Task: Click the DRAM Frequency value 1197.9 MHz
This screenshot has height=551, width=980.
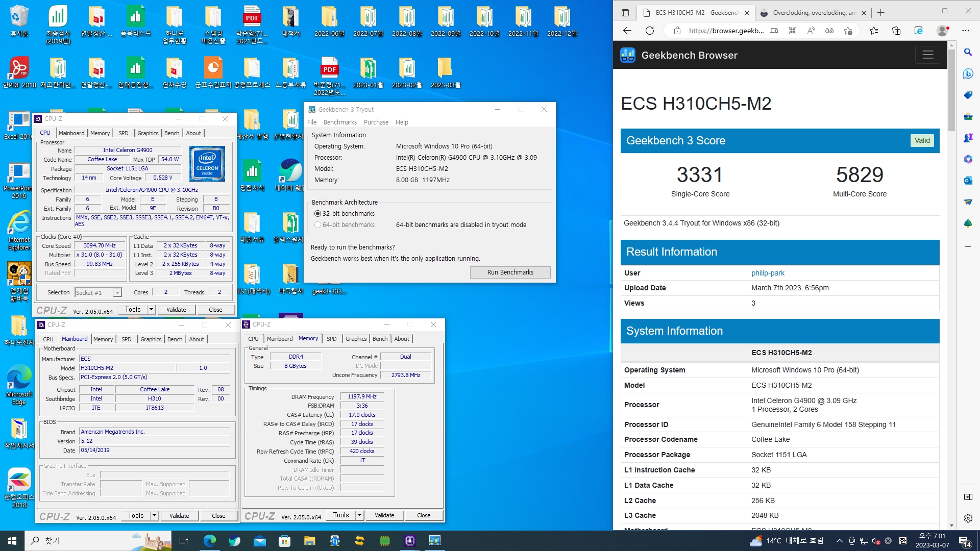Action: (362, 397)
